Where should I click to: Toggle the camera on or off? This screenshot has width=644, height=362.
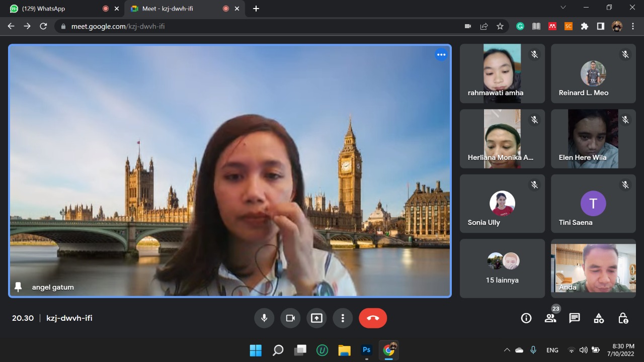tap(290, 318)
